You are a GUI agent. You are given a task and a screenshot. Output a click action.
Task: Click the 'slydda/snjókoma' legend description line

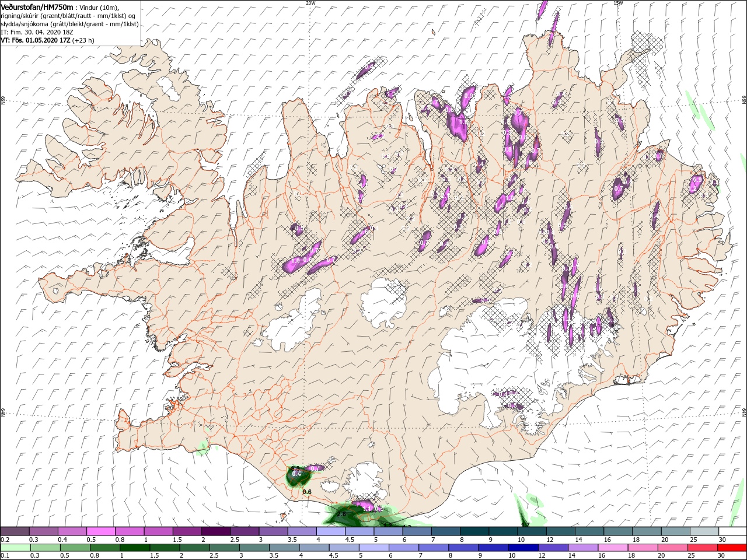pyautogui.click(x=69, y=24)
